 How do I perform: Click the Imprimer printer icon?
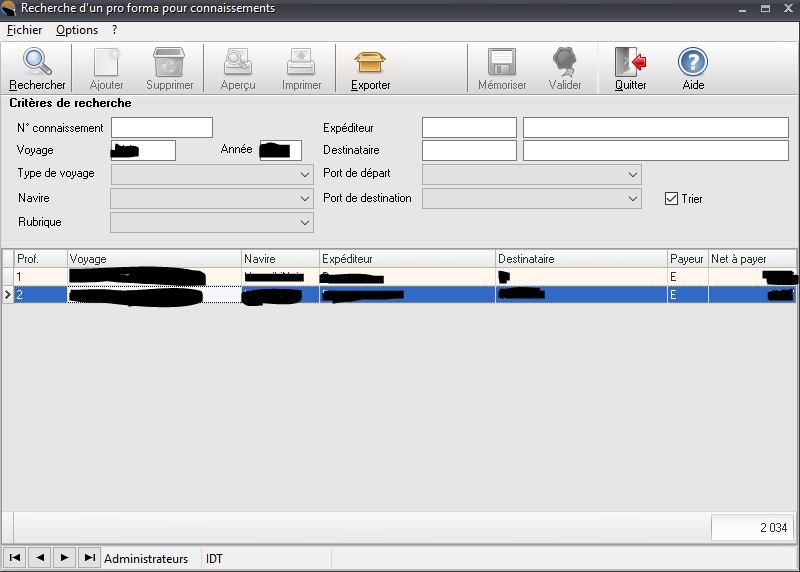pyautogui.click(x=301, y=63)
